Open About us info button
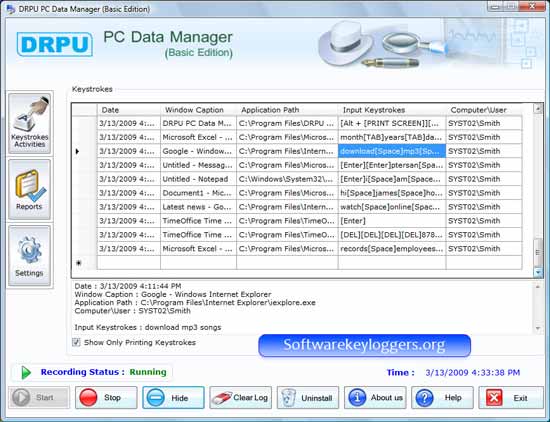This screenshot has height=422, width=550. (375, 397)
